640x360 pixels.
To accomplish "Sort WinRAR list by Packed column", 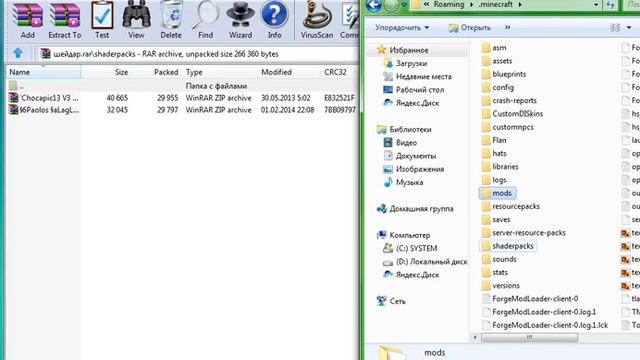I will click(156, 72).
